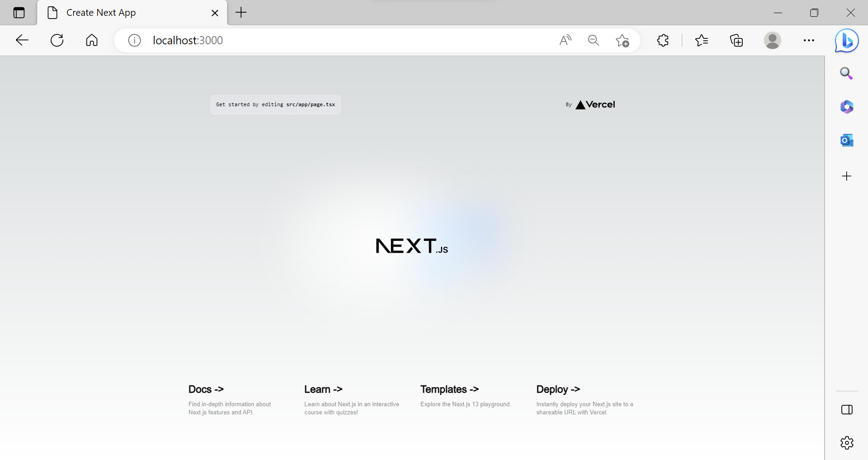
Task: Open Outlook in the sidebar
Action: point(847,141)
